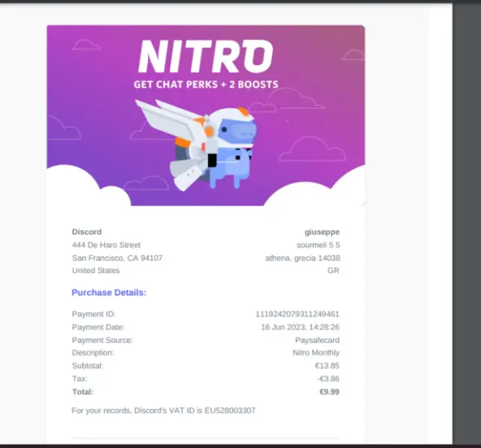Select the date '16 Jun 2023, 14:28:26'
The height and width of the screenshot is (448, 481).
(301, 327)
